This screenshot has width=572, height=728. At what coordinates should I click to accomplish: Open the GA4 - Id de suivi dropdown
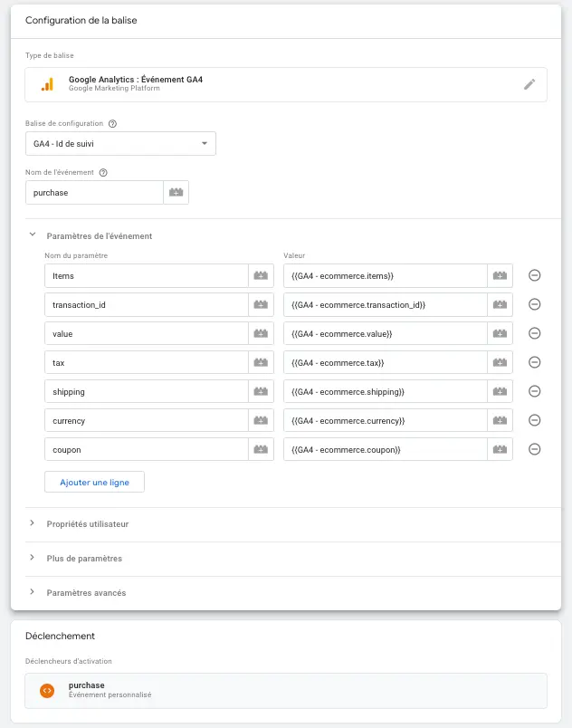120,143
